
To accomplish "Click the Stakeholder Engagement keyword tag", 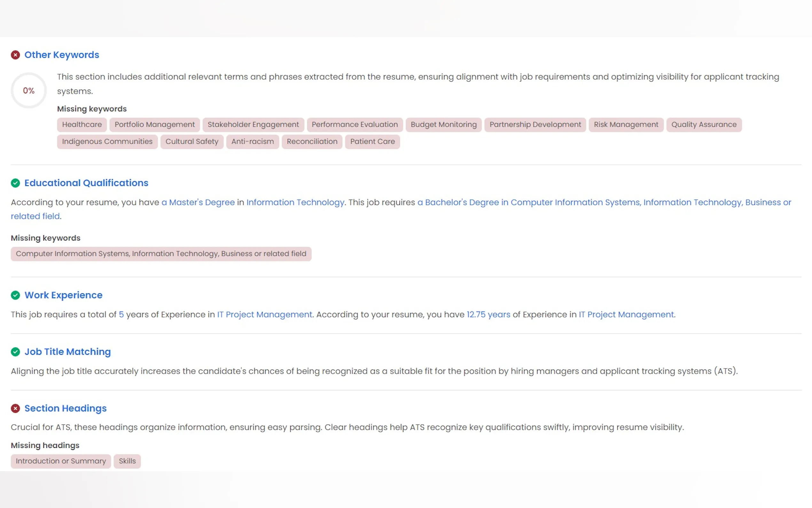I will coord(253,125).
